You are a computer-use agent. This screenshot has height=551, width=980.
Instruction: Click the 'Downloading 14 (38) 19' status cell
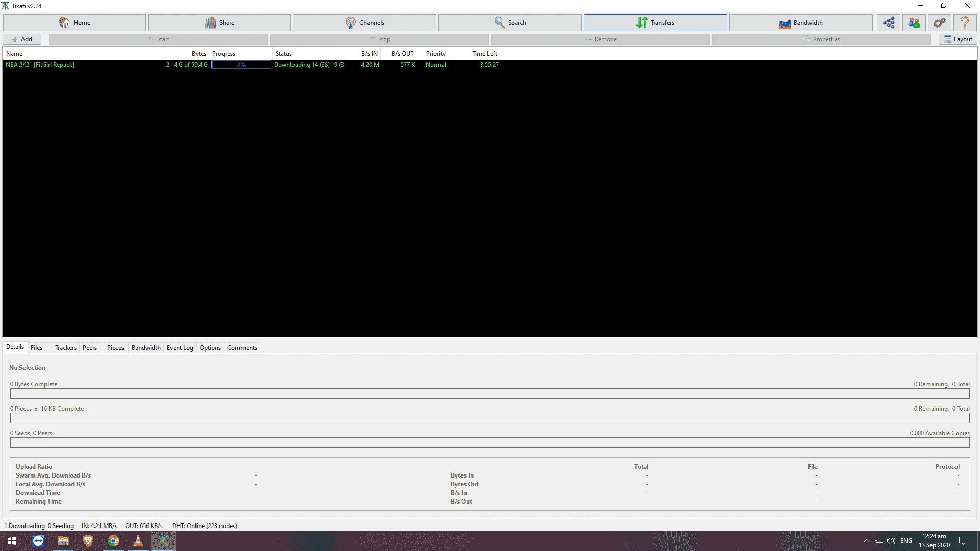pyautogui.click(x=309, y=65)
